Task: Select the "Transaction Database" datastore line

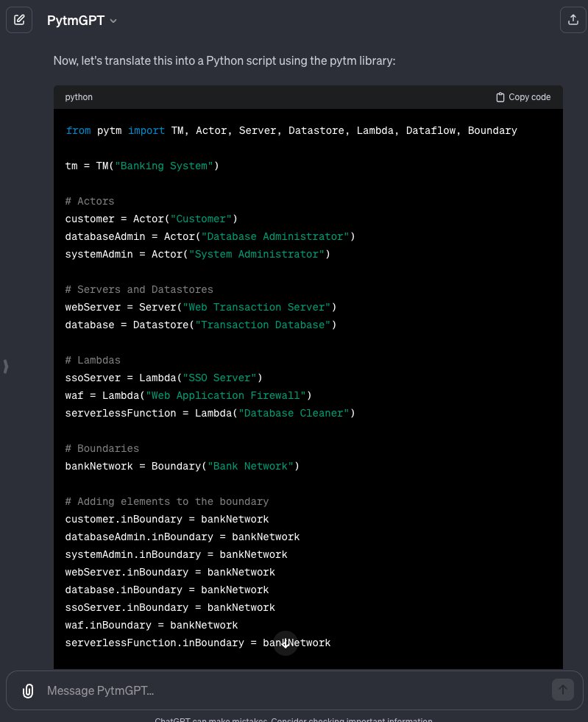Action: [x=201, y=325]
